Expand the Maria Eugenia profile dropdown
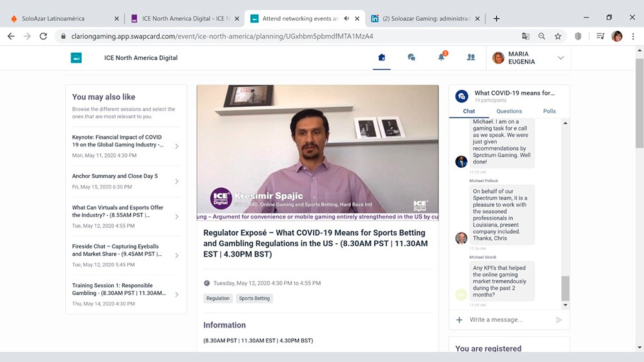This screenshot has width=644, height=362. point(560,58)
